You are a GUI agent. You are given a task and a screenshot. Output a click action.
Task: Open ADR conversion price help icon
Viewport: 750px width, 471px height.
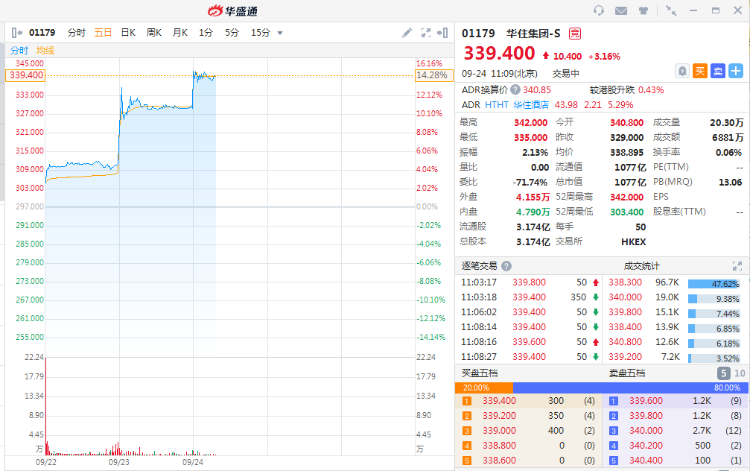515,89
